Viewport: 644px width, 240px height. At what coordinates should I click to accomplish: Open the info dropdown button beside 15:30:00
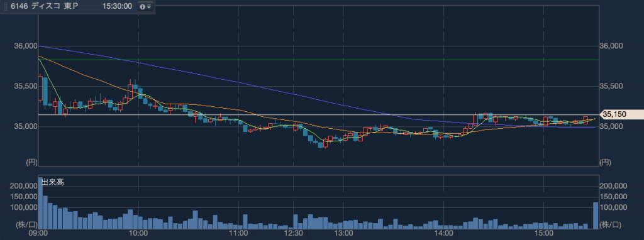pyautogui.click(x=145, y=7)
